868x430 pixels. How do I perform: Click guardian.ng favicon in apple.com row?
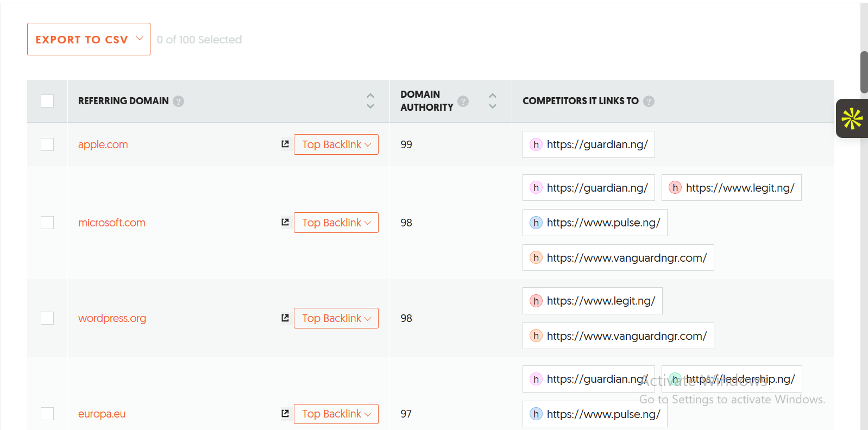coord(536,144)
